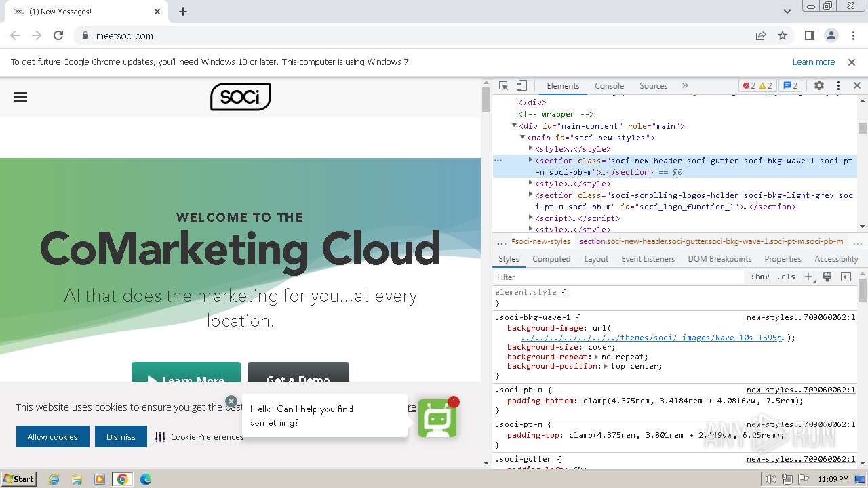Toggle the Chrome side panel
Image resolution: width=868 pixels, height=488 pixels.
coord(809,35)
